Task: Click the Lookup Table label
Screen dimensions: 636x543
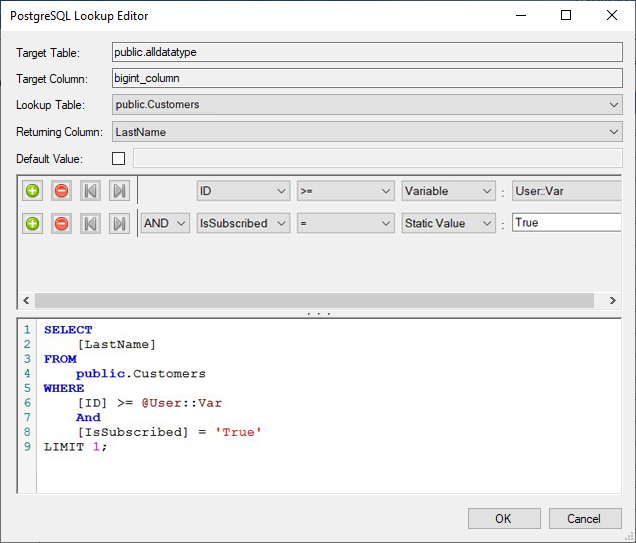Action: pyautogui.click(x=50, y=105)
